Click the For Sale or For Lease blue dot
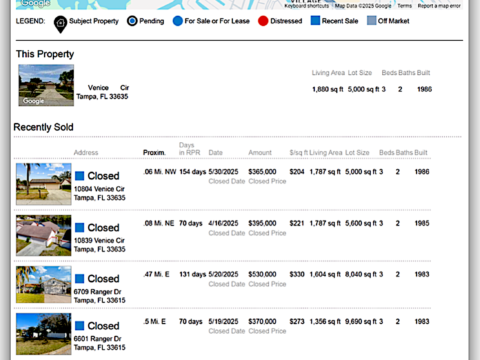Image resolution: width=480 pixels, height=360 pixels. 178,21
